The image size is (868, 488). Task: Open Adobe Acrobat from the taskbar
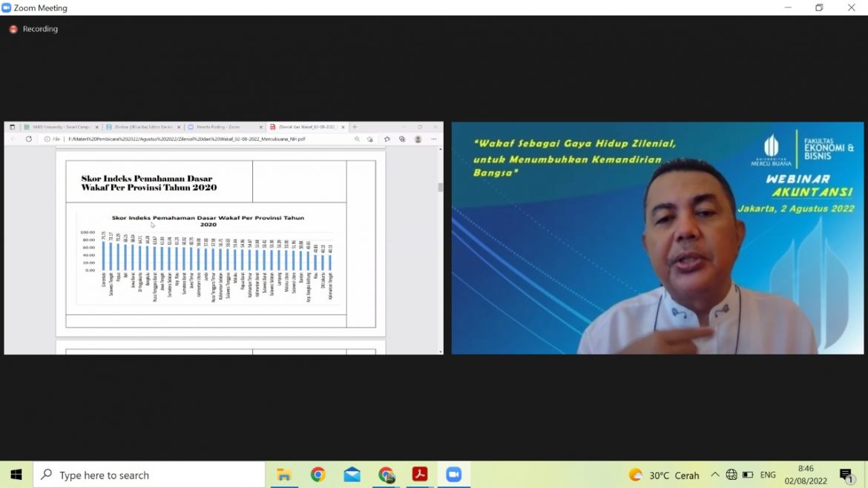420,475
